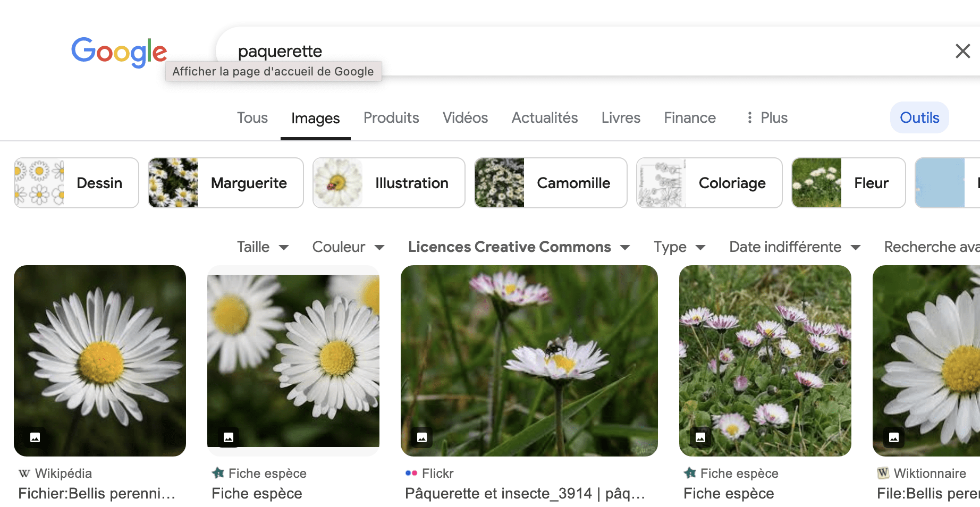The image size is (980, 507).
Task: Click the Flickr source favicon
Action: 411,473
